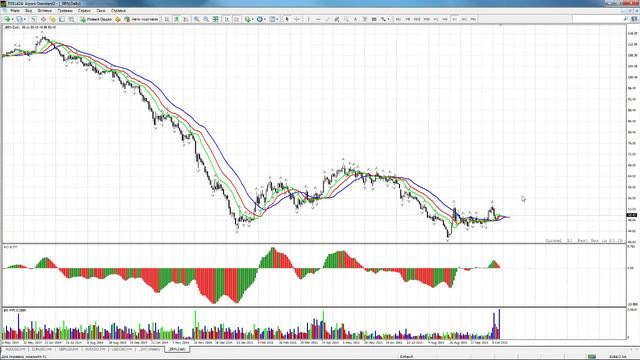The image size is (640, 360).
Task: Draw a horizontal line tool
Action: click(x=318, y=19)
